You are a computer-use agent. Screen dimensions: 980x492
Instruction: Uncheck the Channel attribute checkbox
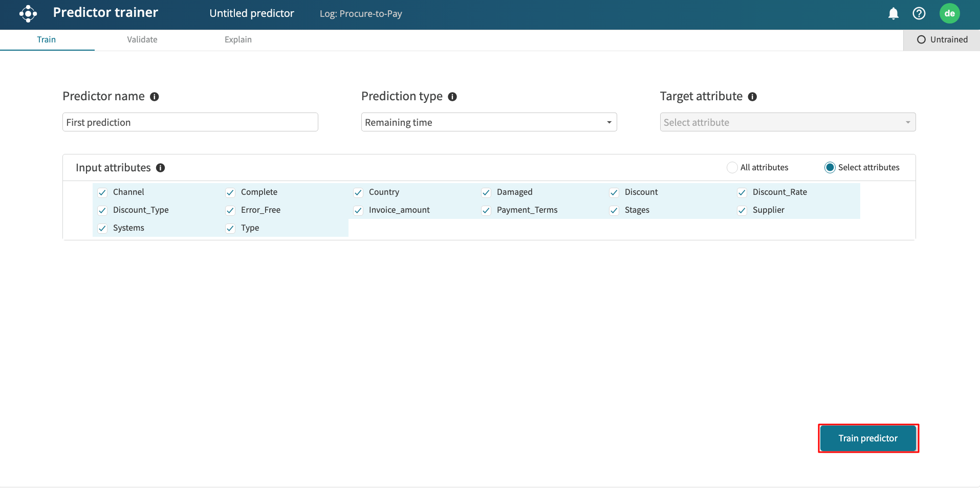tap(102, 192)
